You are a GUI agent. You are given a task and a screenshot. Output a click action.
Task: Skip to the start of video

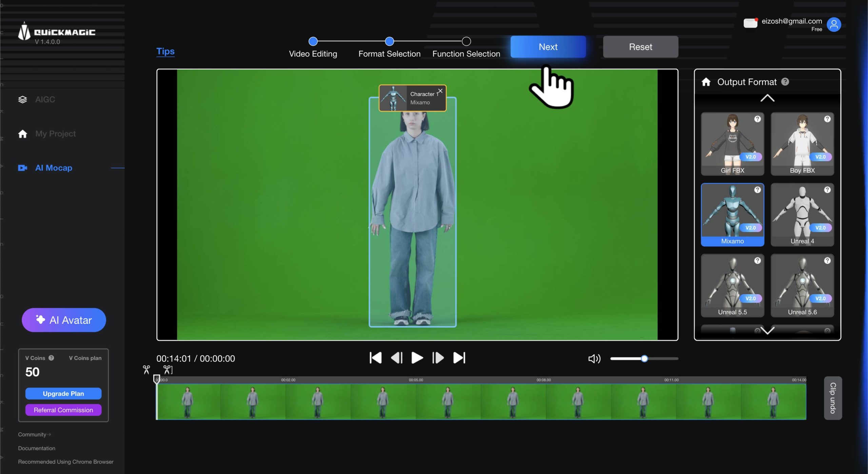(x=375, y=358)
